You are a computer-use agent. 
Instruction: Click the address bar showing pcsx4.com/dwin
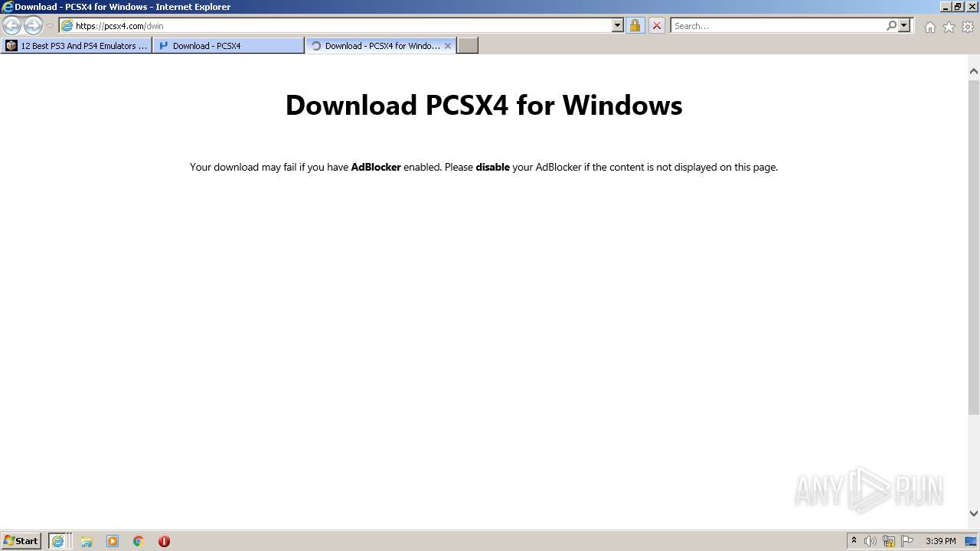coord(335,25)
